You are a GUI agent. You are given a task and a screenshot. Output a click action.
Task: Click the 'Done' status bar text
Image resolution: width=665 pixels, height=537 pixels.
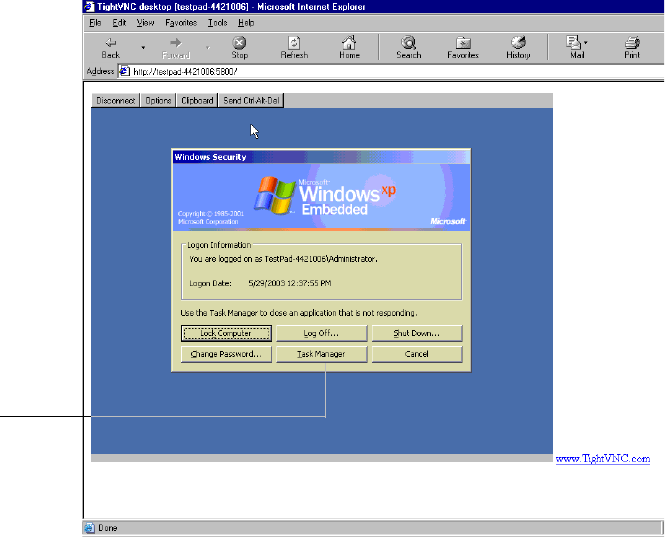tap(107, 528)
